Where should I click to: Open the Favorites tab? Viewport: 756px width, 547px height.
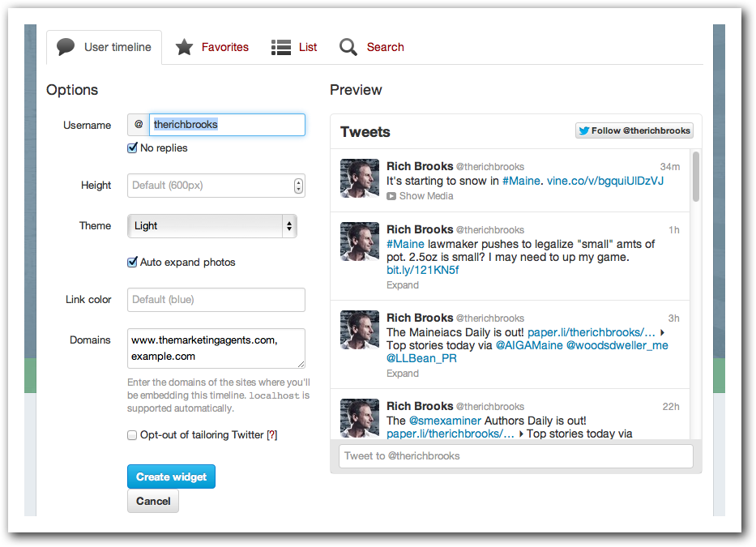pos(211,47)
